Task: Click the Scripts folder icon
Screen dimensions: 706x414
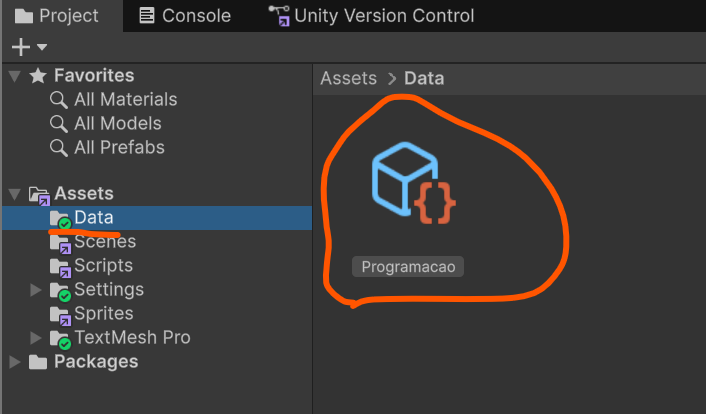Action: point(61,266)
